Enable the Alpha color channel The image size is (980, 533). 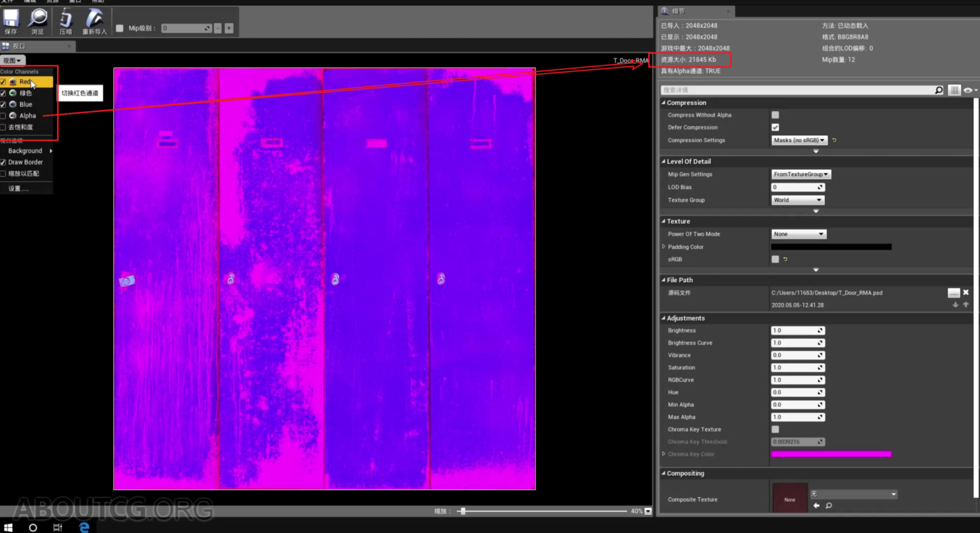(4, 116)
